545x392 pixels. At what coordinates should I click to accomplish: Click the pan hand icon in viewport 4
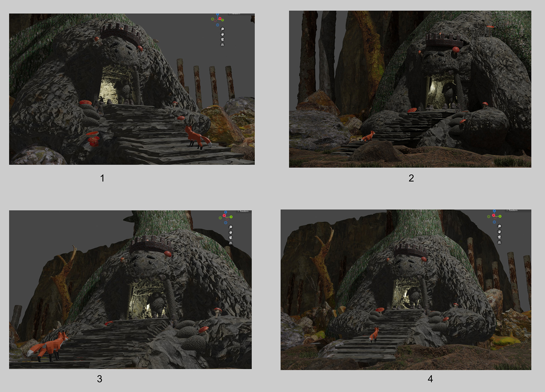click(499, 232)
